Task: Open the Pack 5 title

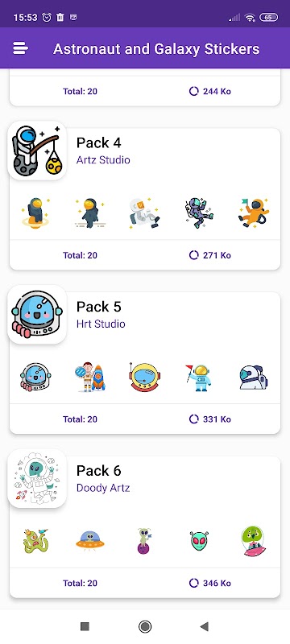Action: point(98,307)
